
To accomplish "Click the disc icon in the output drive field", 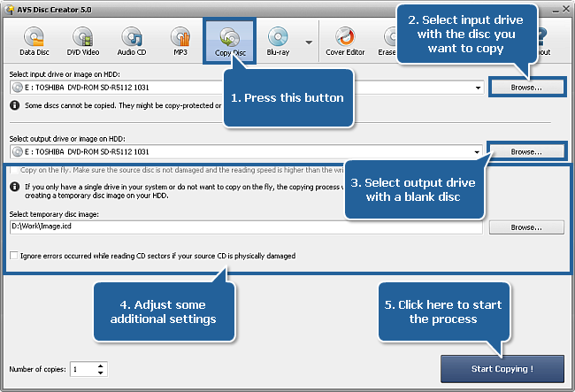I will [17, 152].
